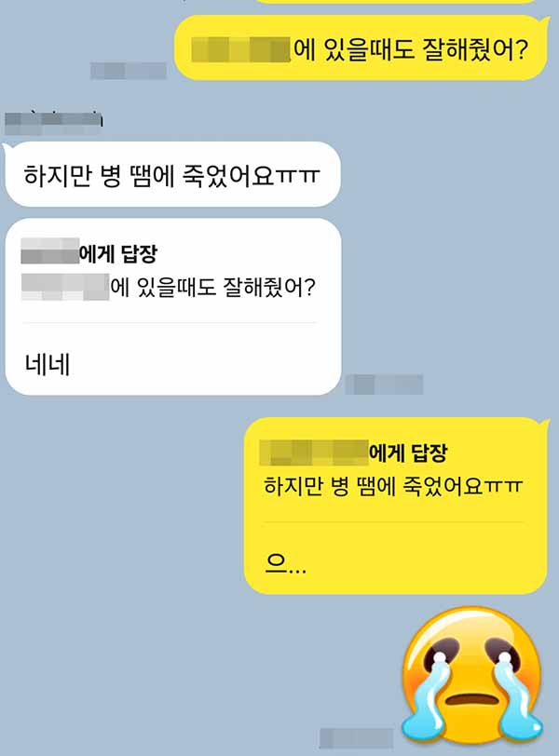Tap the blurred word in the white bubble's quoted line
Screen dimensions: 559x756
[x=65, y=287]
